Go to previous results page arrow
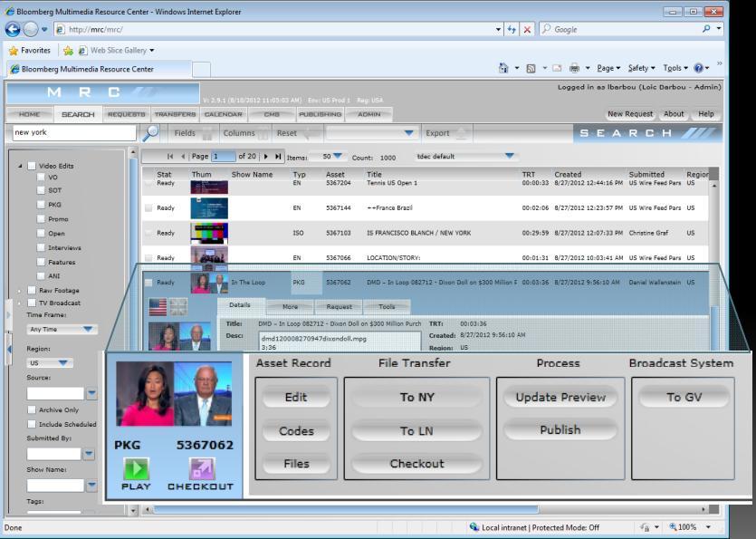This screenshot has width=756, height=539. pyautogui.click(x=183, y=157)
